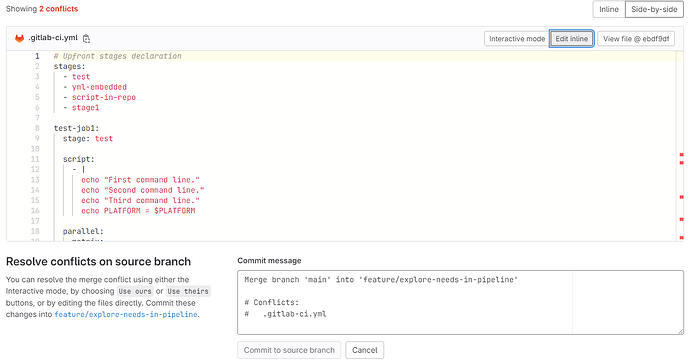The image size is (690, 362).
Task: Click line number 8 in the gutter
Action: tap(37, 128)
